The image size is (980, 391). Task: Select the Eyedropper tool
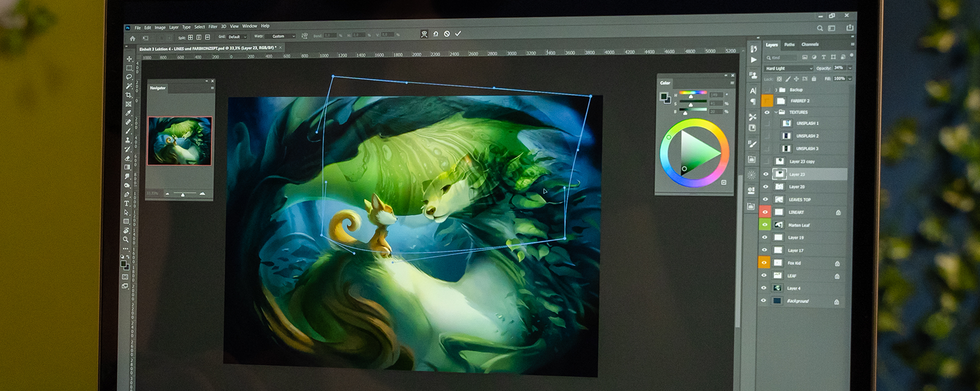128,113
